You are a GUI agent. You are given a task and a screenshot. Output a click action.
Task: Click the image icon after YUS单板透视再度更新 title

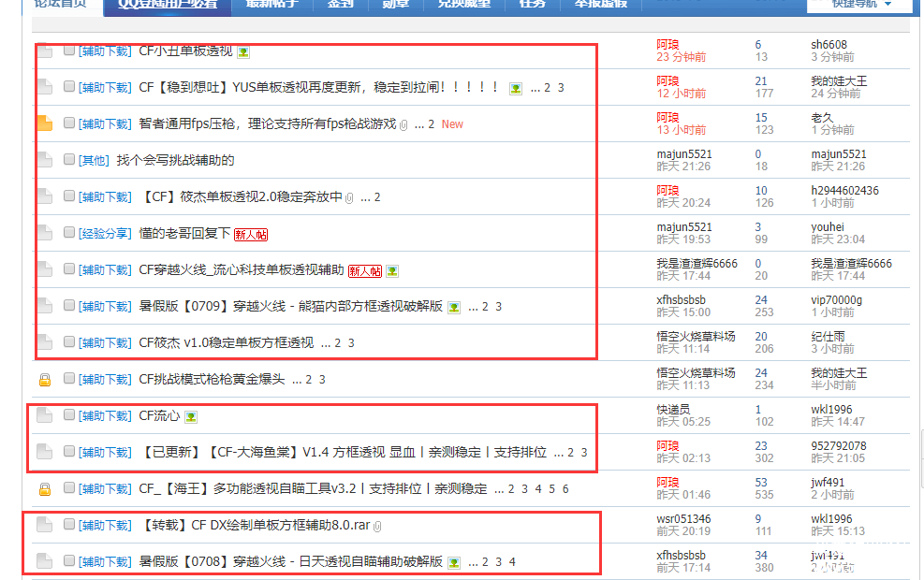[x=516, y=88]
